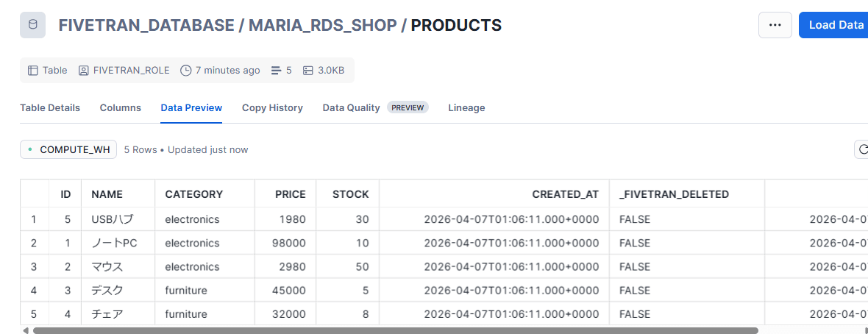Viewport: 868px width, 334px height.
Task: Open the COMPUTE_WH warehouse selector
Action: pos(68,150)
